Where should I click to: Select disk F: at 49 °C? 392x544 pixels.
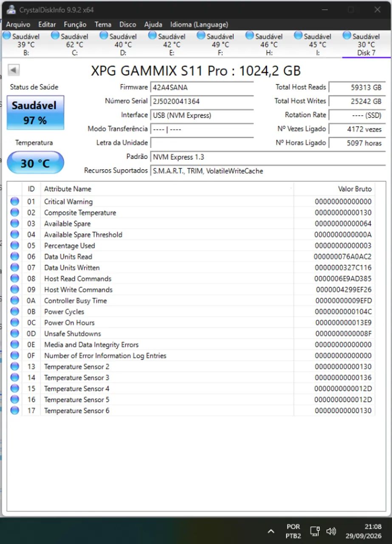click(x=220, y=44)
